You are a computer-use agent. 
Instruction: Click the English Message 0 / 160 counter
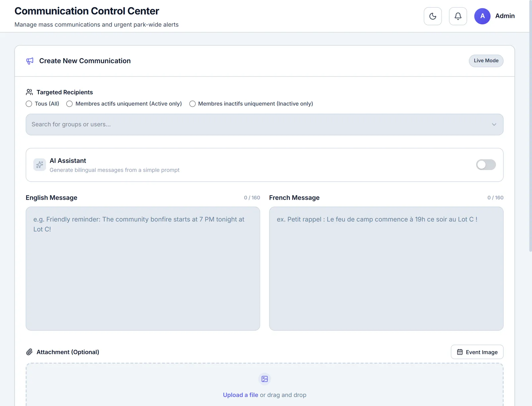point(252,198)
